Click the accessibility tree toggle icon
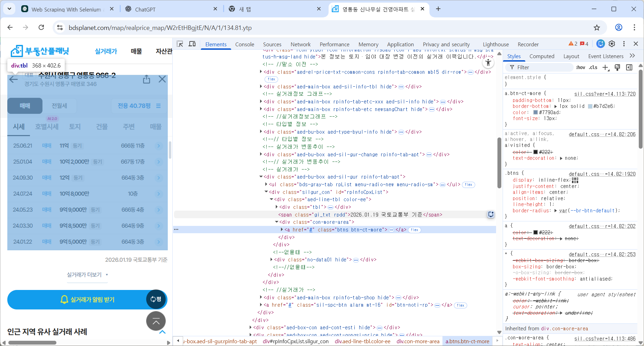Image resolution: width=644 pixels, height=346 pixels. click(x=488, y=63)
